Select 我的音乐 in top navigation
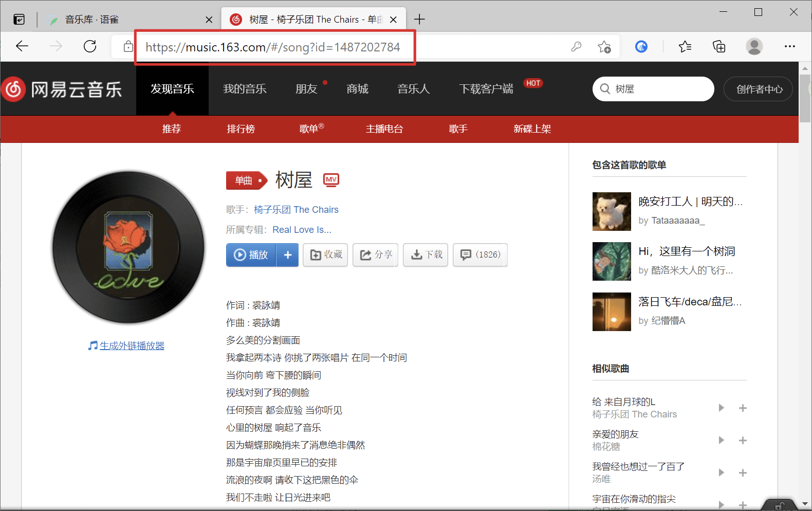 245,89
